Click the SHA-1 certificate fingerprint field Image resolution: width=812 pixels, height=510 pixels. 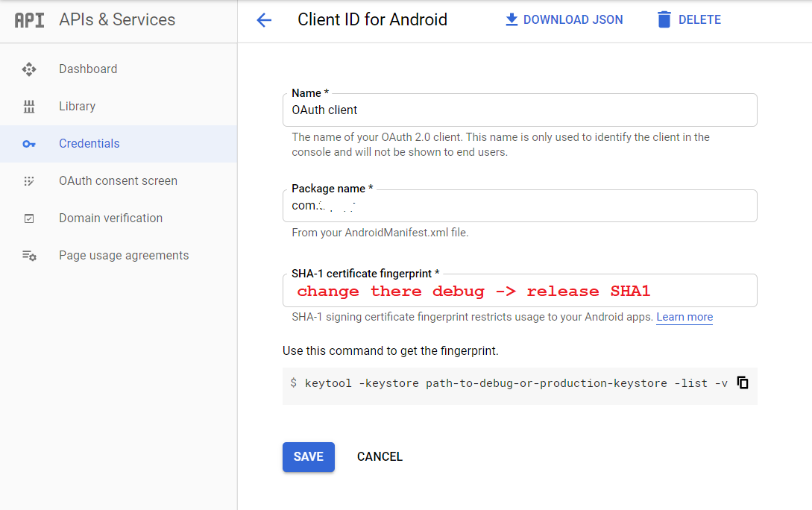[x=520, y=291]
